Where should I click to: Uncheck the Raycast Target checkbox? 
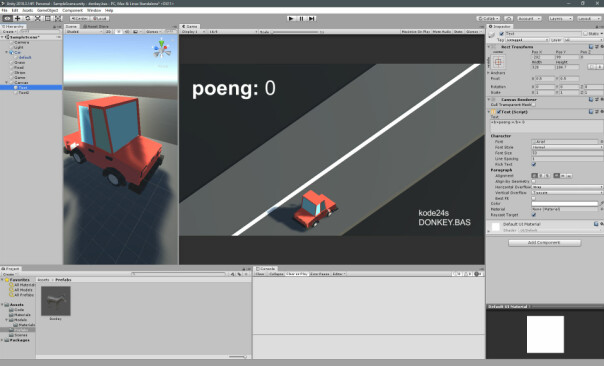coord(534,215)
